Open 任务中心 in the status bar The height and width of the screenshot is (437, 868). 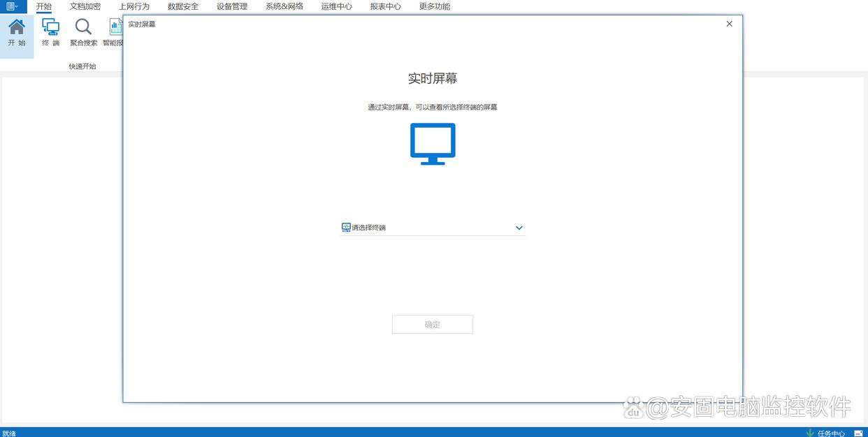click(x=832, y=434)
